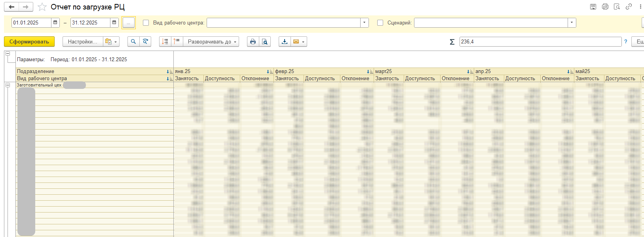Open the Вид рабочего центра dropdown list
The height and width of the screenshot is (237, 644).
364,23
